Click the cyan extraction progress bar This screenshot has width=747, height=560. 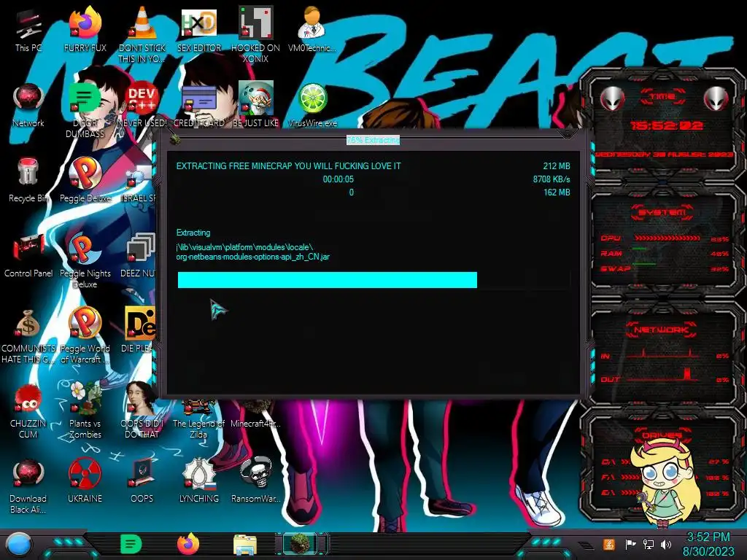pyautogui.click(x=374, y=280)
